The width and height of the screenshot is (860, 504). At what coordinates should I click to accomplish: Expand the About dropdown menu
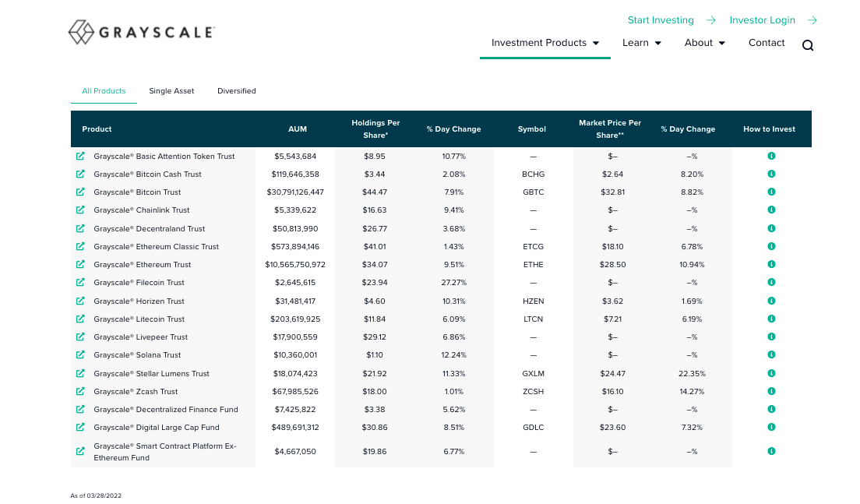tap(704, 43)
